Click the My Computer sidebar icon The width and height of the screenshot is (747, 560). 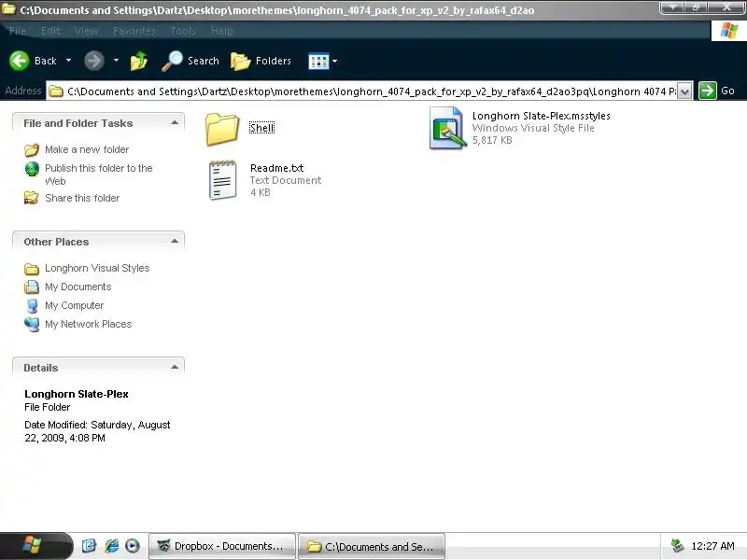click(32, 306)
